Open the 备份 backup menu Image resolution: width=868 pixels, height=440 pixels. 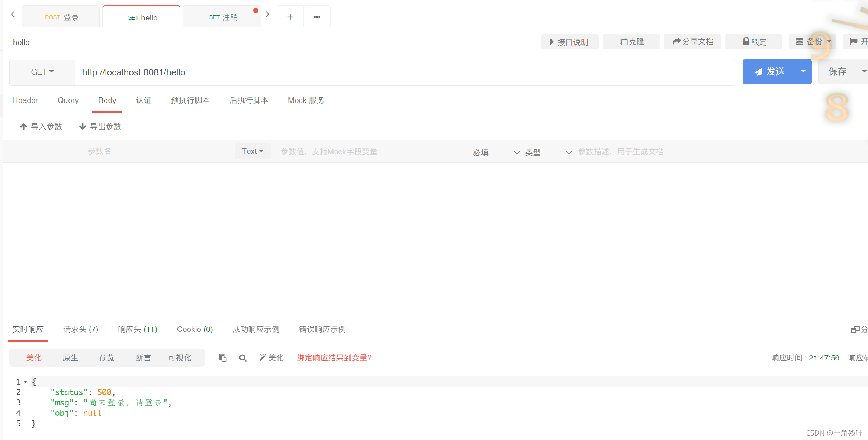click(812, 41)
